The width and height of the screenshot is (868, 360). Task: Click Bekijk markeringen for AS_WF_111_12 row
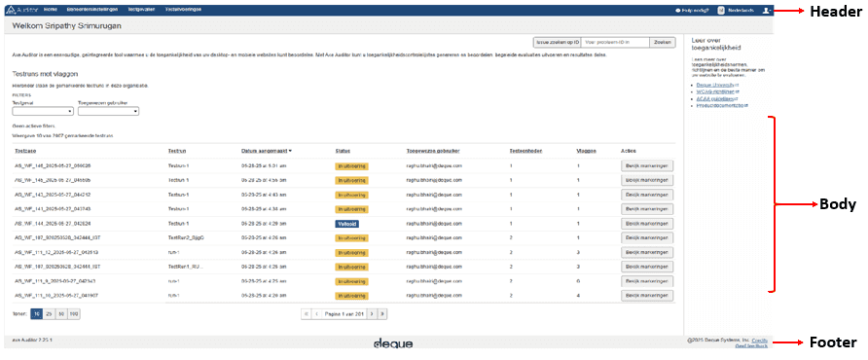coord(647,253)
